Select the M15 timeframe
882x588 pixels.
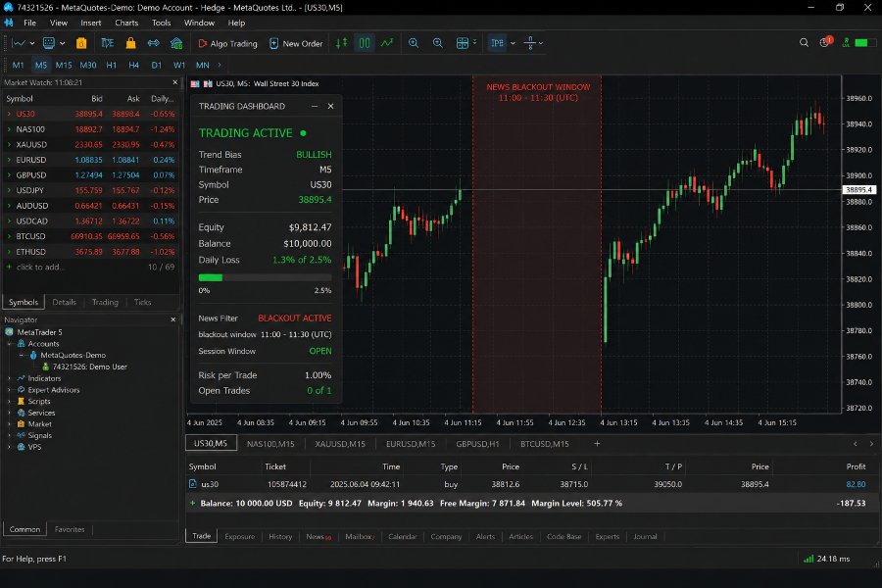pos(64,66)
